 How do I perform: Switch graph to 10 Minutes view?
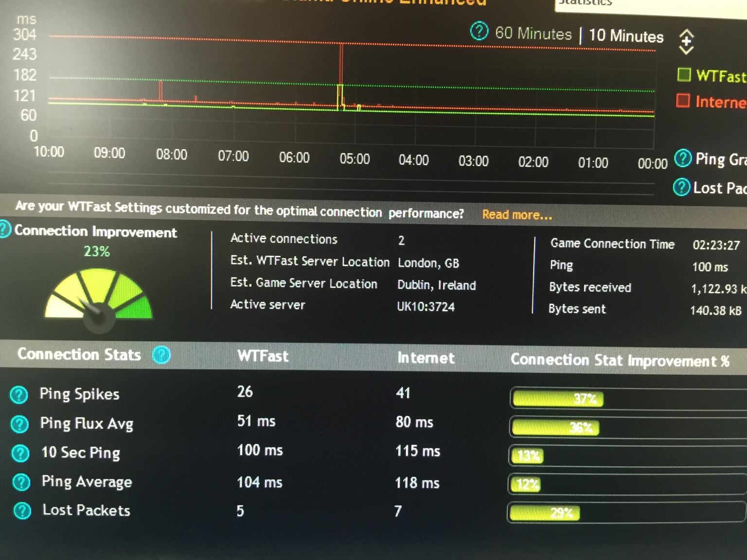626,36
